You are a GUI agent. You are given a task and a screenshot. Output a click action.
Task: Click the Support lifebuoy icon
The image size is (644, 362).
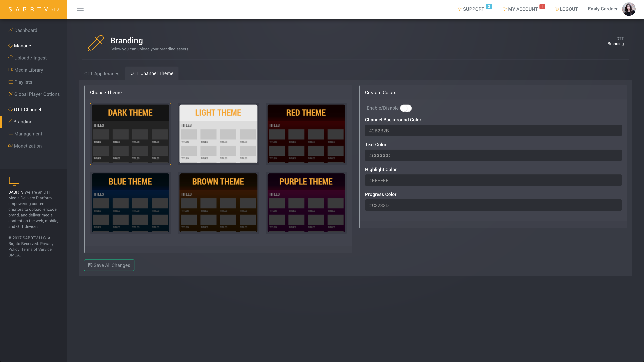click(459, 9)
